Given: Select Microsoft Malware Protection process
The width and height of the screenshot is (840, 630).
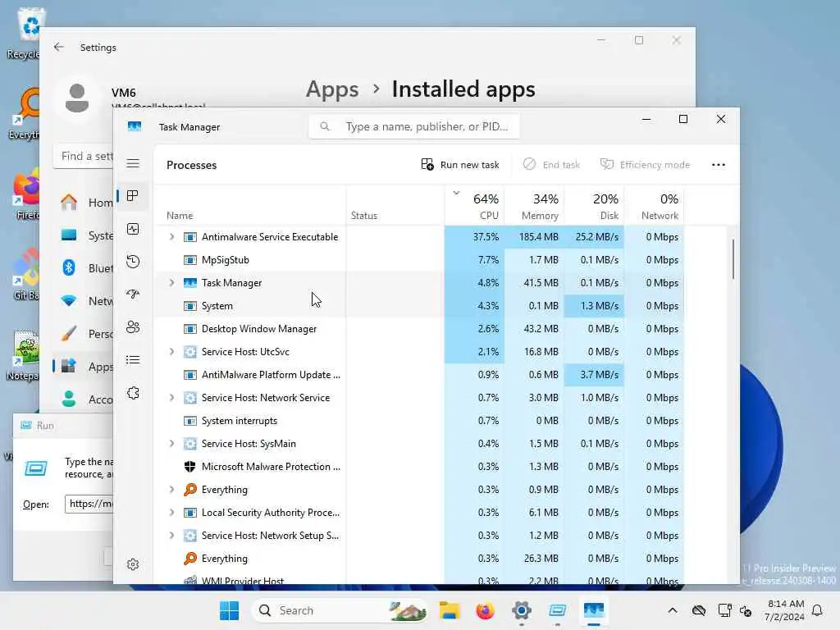Looking at the screenshot, I should pos(419,467).
